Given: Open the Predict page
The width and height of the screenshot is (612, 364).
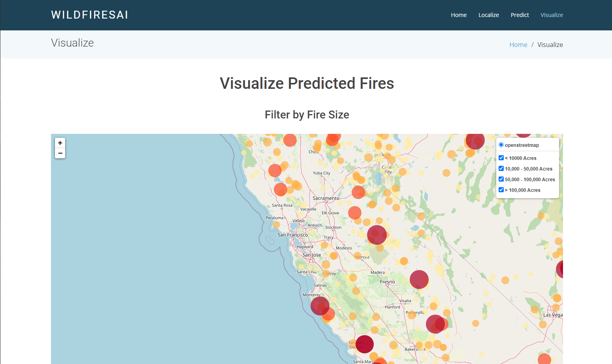Looking at the screenshot, I should point(520,15).
